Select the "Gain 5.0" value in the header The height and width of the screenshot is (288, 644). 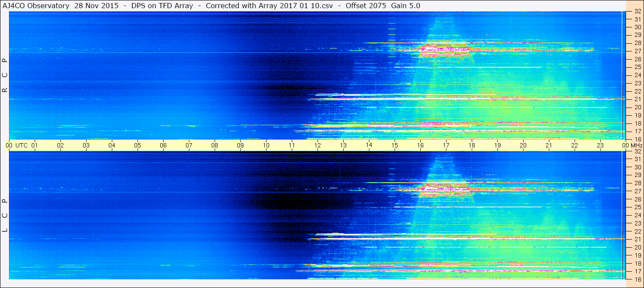point(406,6)
